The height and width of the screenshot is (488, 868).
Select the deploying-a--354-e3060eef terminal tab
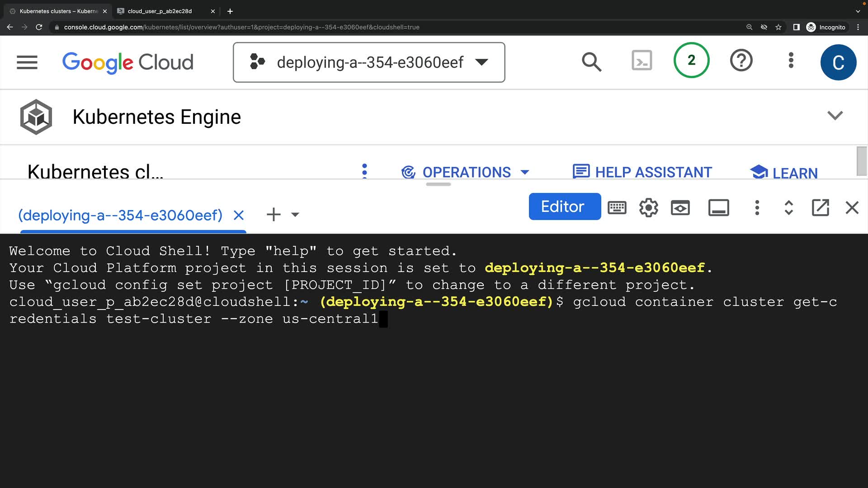[120, 215]
